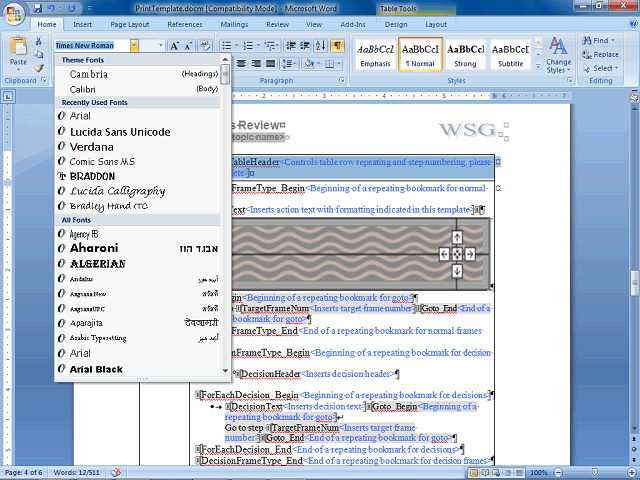The width and height of the screenshot is (640, 480).
Task: Choose Lucida Sans Unicode font
Action: point(139,132)
